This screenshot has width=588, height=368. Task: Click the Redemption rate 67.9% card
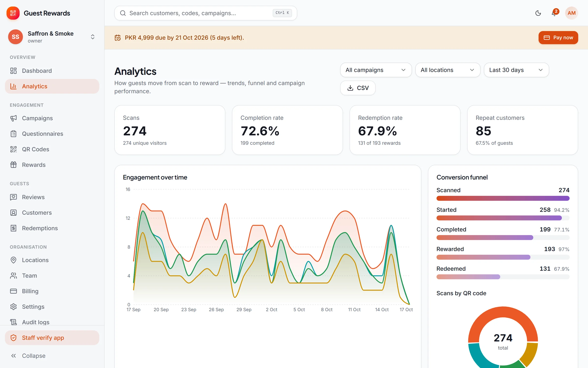[405, 130]
